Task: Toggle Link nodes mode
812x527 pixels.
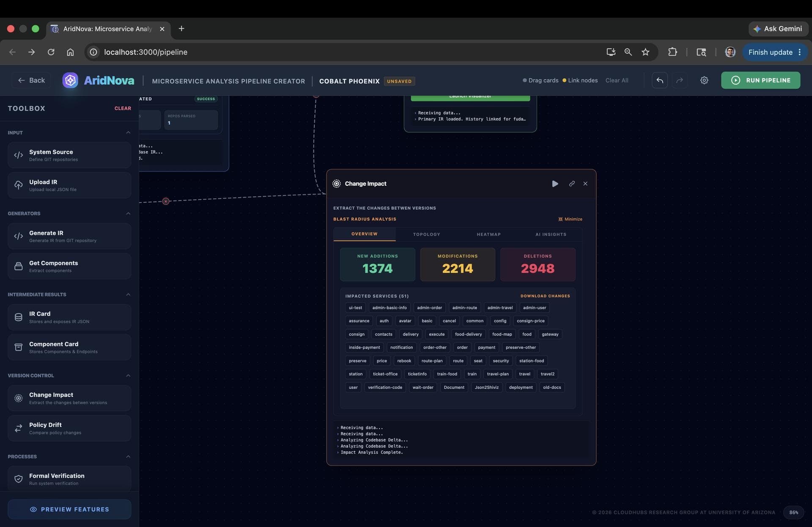Action: tap(580, 80)
